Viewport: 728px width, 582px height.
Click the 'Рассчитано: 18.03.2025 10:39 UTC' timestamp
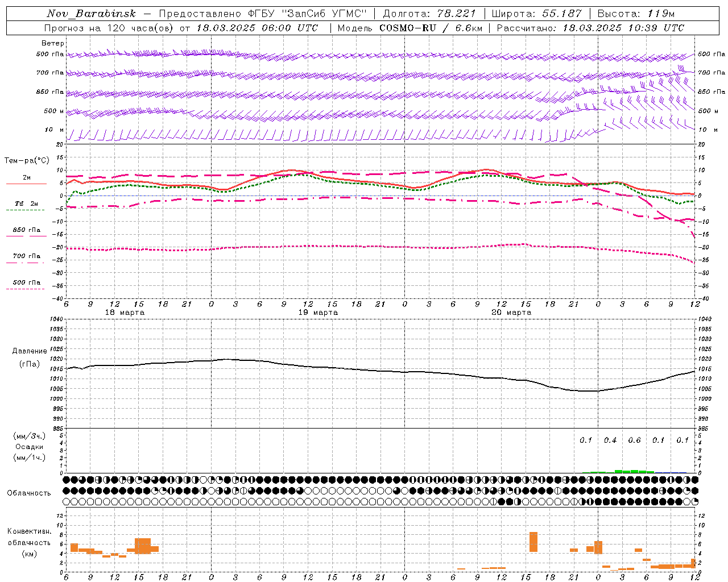click(x=590, y=28)
